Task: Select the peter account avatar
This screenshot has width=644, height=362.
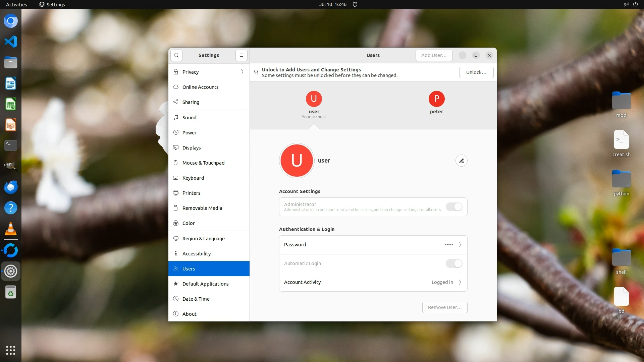Action: pyautogui.click(x=436, y=99)
